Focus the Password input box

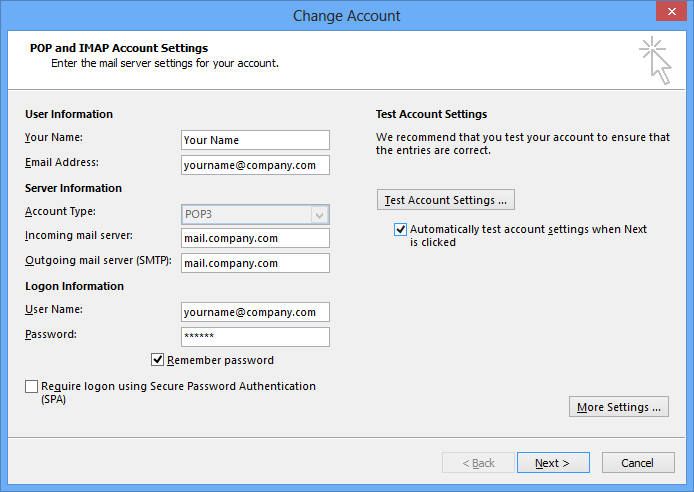click(255, 337)
